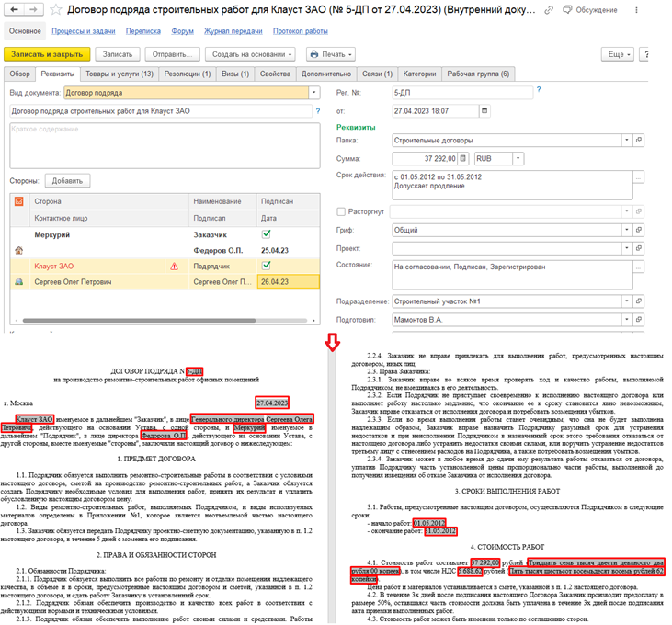Expand Создать на основании dropdown

[250, 54]
